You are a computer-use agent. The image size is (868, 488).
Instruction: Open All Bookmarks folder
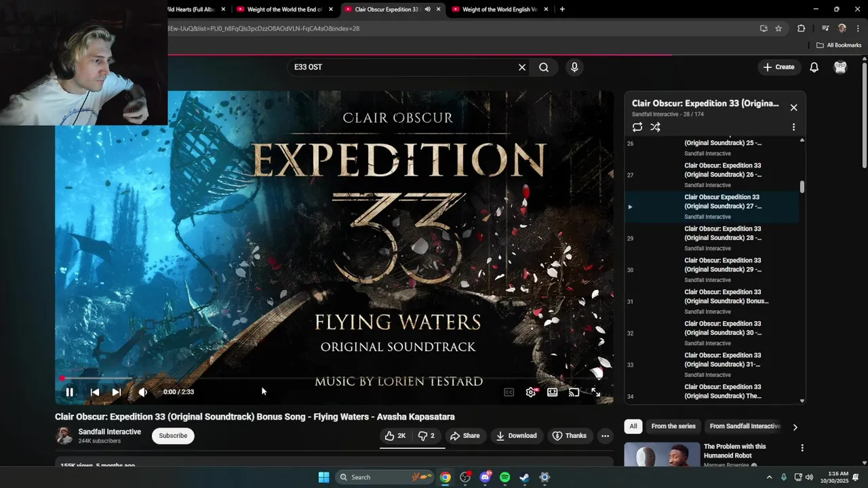[839, 45]
